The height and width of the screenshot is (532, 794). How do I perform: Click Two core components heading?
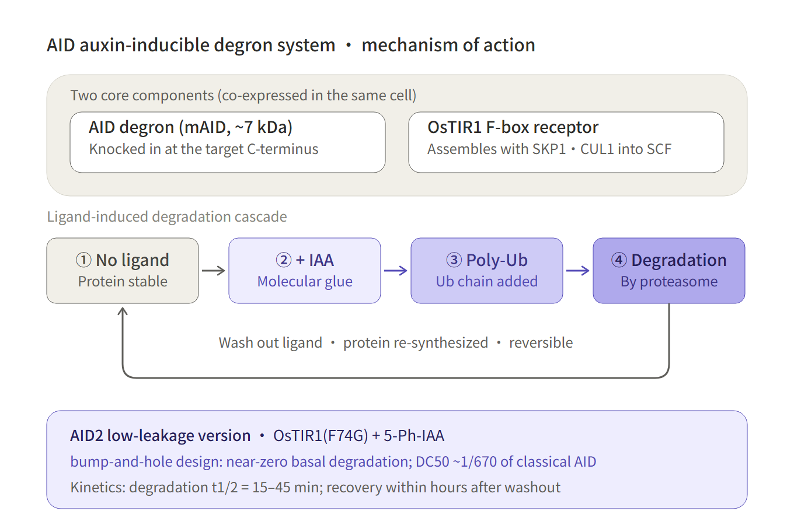click(x=243, y=95)
